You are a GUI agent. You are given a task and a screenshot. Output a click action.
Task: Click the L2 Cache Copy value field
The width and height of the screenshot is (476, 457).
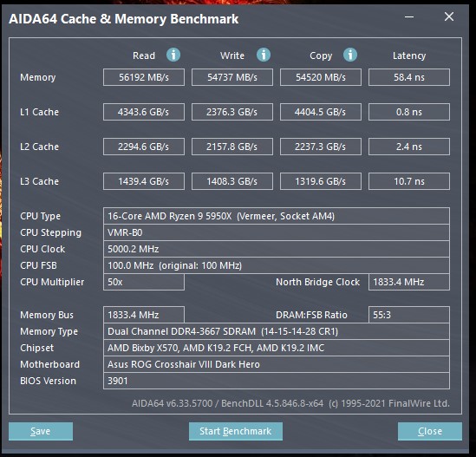click(321, 147)
